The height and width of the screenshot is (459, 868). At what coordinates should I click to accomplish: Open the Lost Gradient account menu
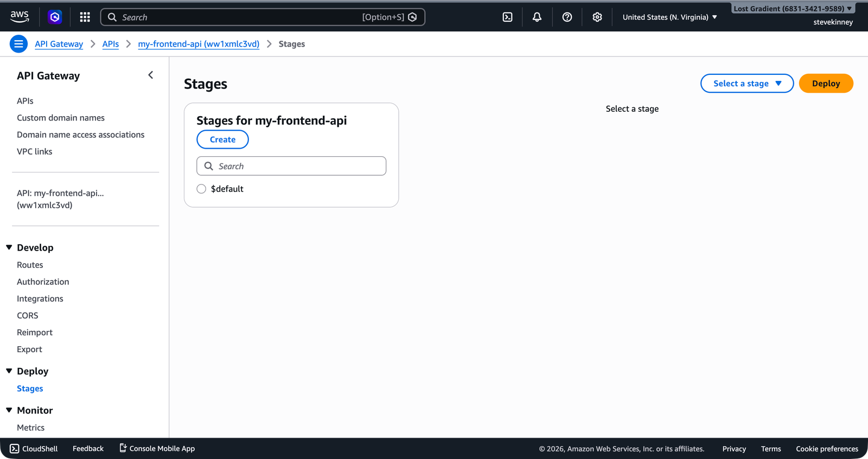pos(793,9)
